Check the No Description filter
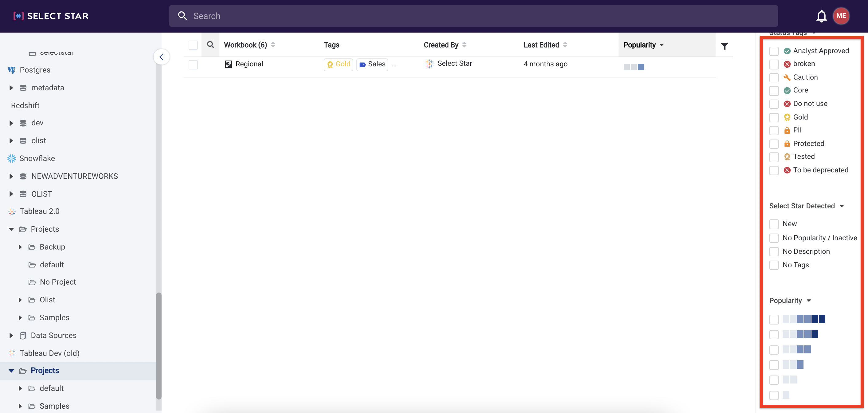868x413 pixels. pyautogui.click(x=774, y=251)
